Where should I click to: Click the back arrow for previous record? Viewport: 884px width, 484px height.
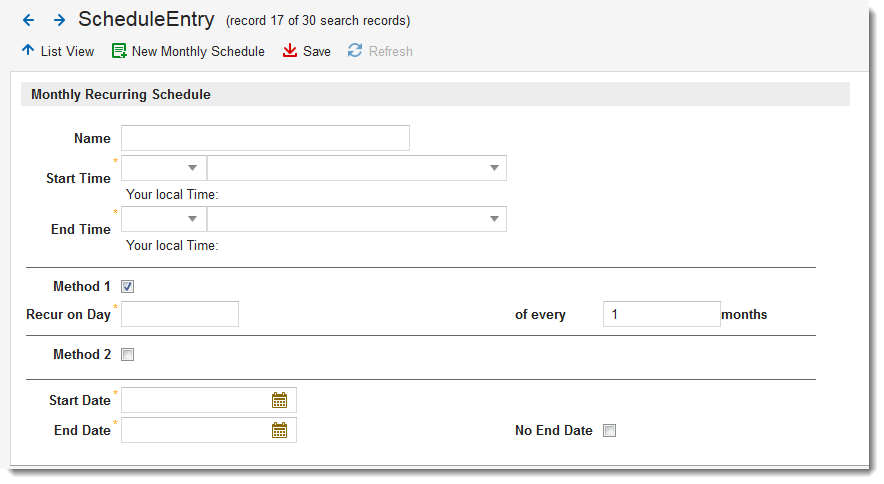point(28,20)
